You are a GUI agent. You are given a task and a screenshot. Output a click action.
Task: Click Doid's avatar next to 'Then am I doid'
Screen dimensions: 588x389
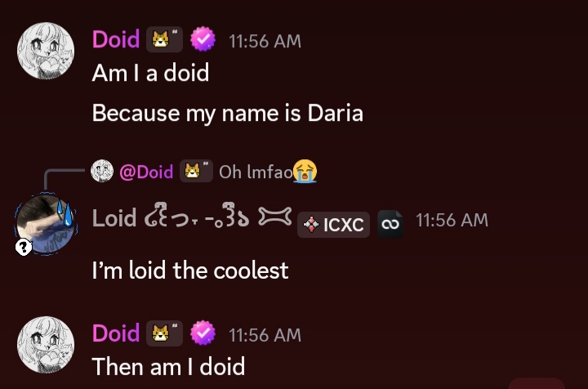(x=46, y=345)
